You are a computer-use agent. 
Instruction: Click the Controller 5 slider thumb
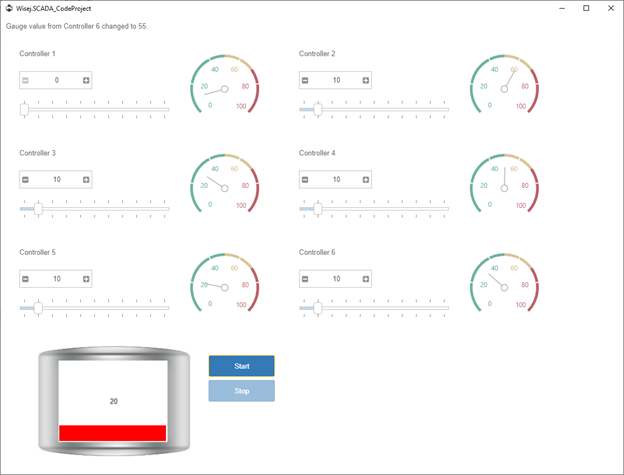coord(38,308)
